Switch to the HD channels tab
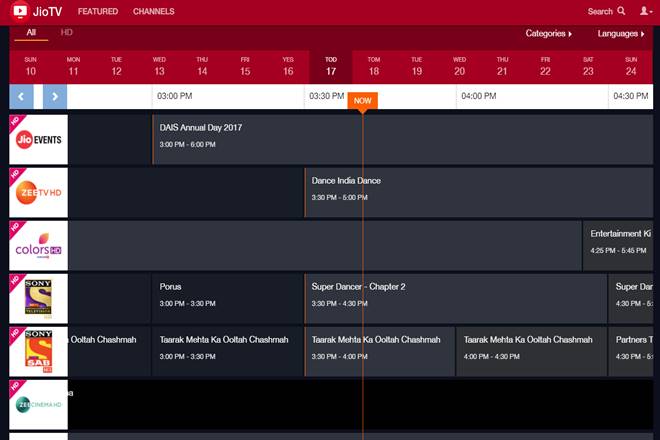Screen dimensions: 660x440 point(67,32)
